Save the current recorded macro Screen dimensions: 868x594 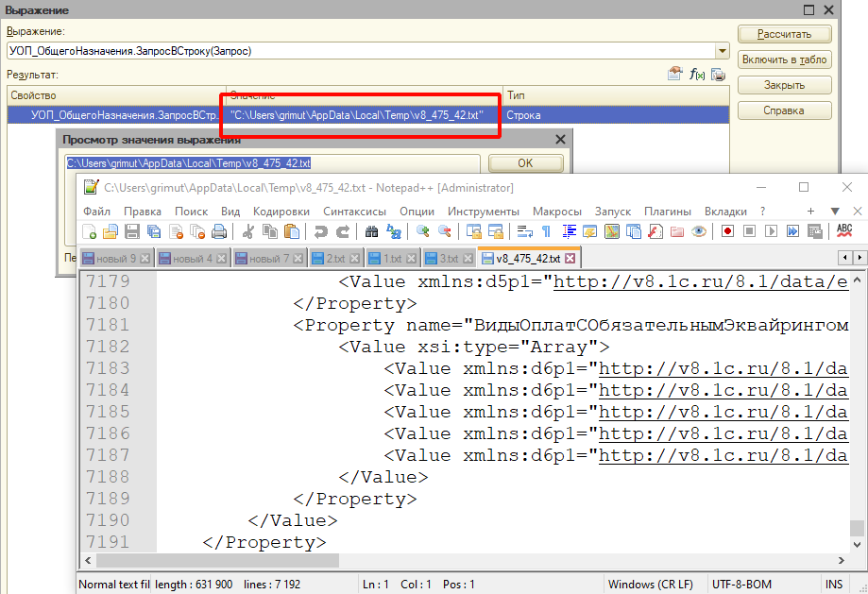(x=815, y=230)
